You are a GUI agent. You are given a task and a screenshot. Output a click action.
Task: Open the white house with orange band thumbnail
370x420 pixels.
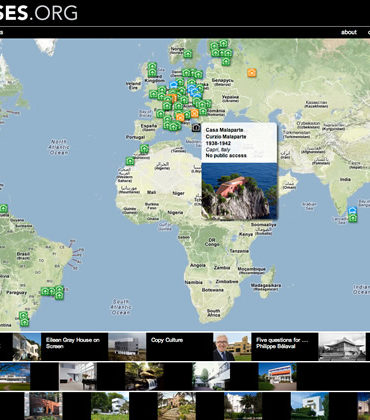tap(277, 377)
